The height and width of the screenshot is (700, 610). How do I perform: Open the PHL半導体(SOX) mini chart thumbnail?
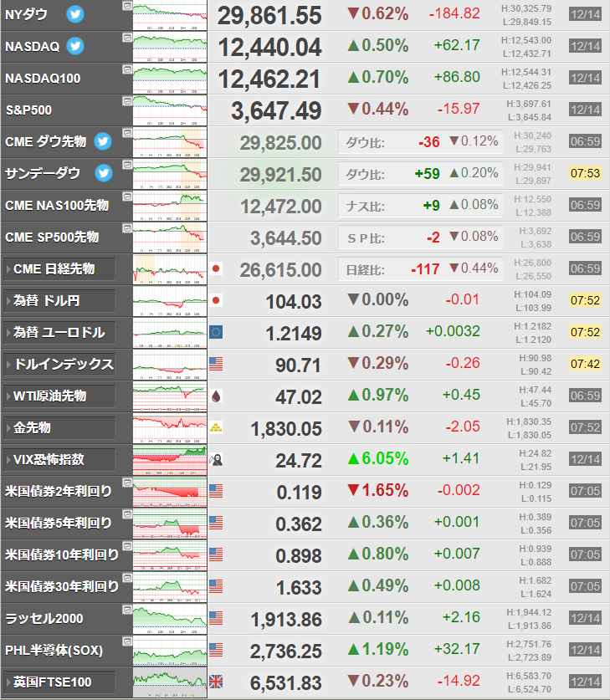[170, 651]
